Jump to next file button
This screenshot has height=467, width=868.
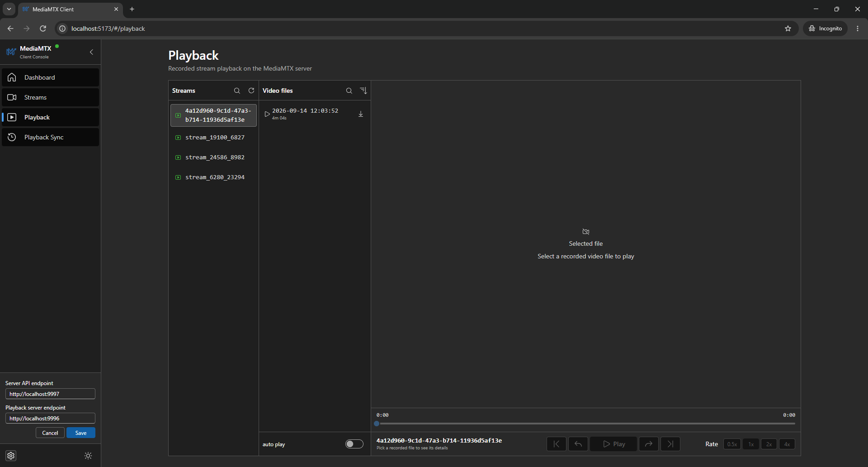click(x=670, y=444)
